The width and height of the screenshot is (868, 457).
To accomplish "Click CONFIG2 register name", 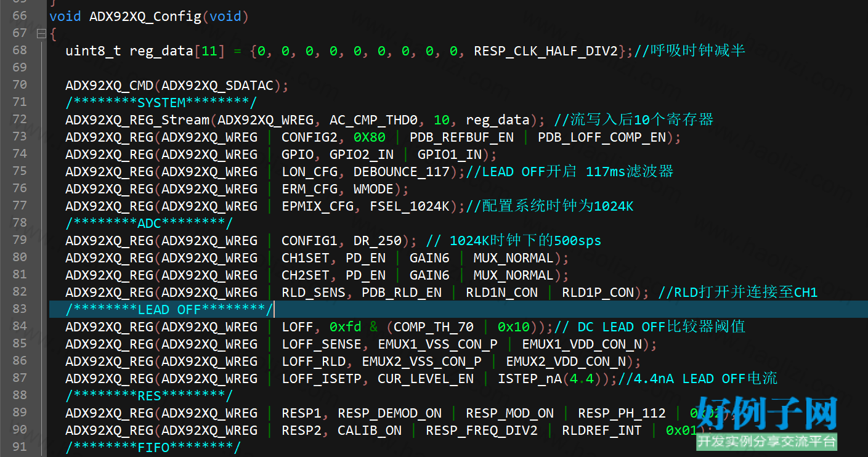I will pos(309,137).
